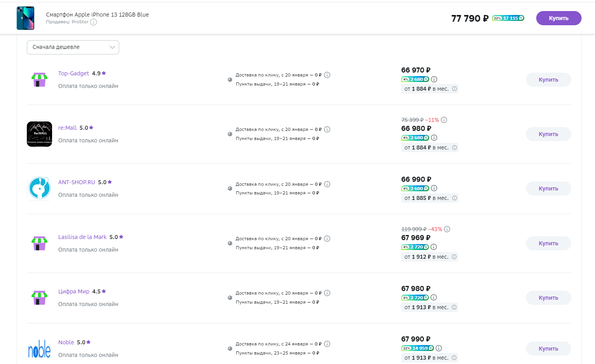Expand re:Mall installment от 1 884 ₽ block
Viewport: 595px width, 364px height.
(x=430, y=148)
